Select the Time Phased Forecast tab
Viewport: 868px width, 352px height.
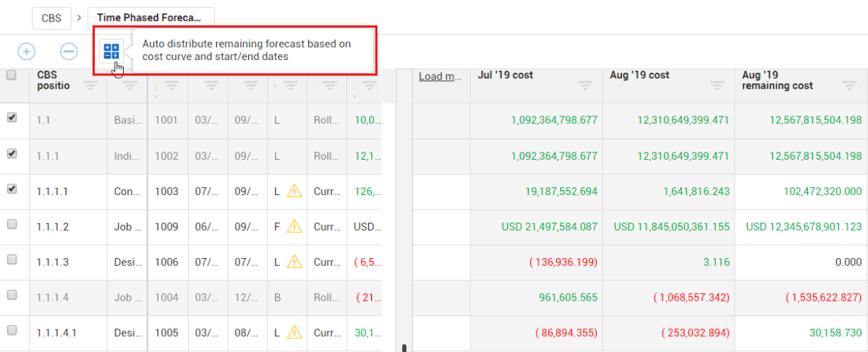pos(150,17)
